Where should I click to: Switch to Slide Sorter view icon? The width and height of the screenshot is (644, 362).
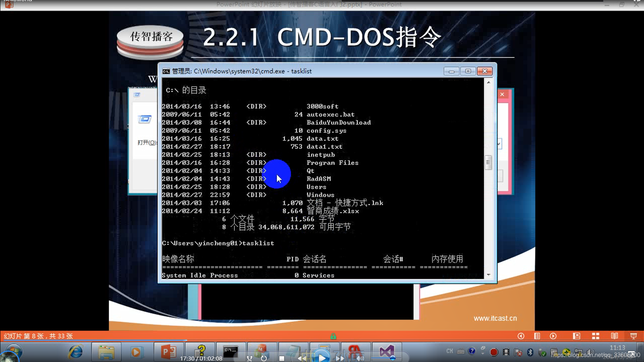click(x=596, y=336)
